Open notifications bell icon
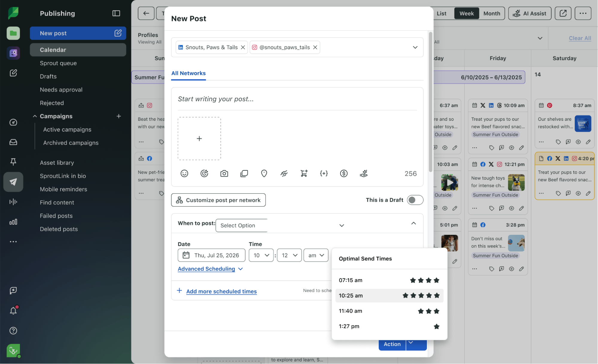This screenshot has width=598, height=364. (x=13, y=311)
